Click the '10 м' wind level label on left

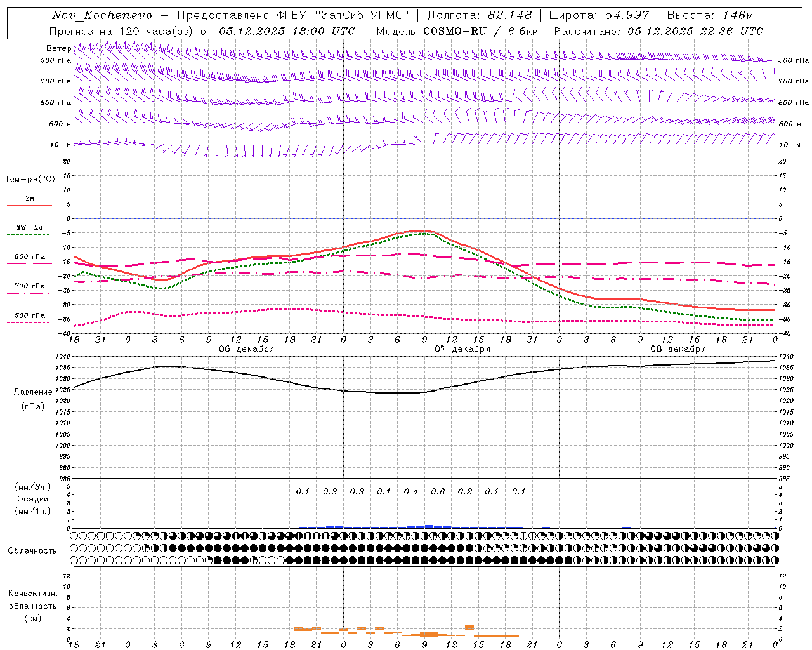pyautogui.click(x=60, y=145)
